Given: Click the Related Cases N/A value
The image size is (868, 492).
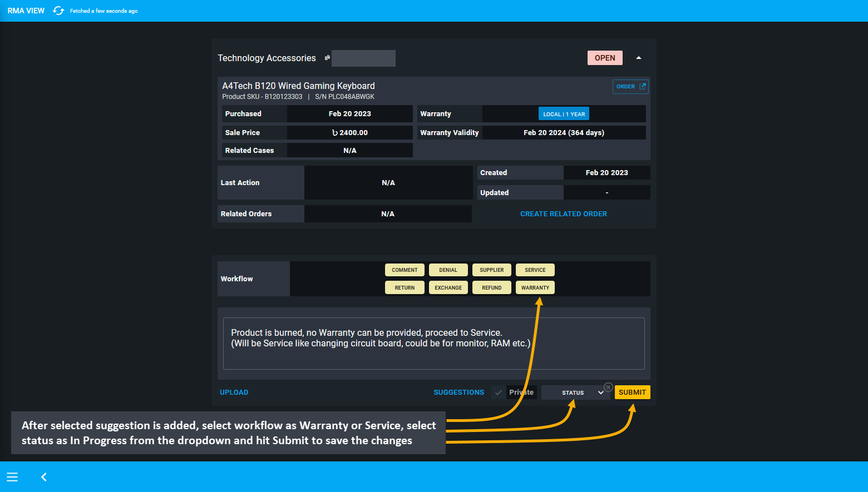Looking at the screenshot, I should coord(350,151).
